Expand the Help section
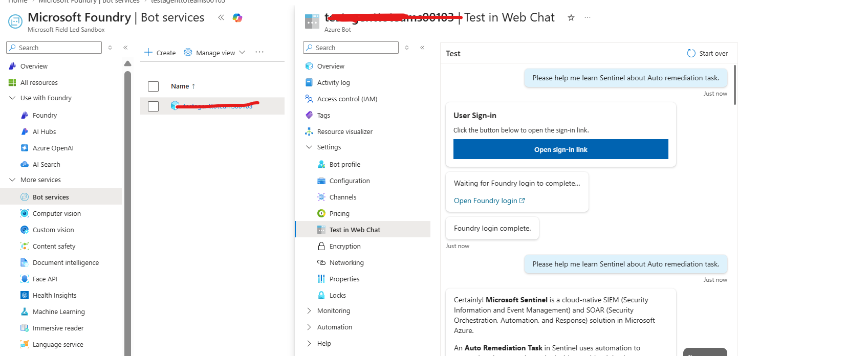The height and width of the screenshot is (356, 868). click(x=309, y=343)
